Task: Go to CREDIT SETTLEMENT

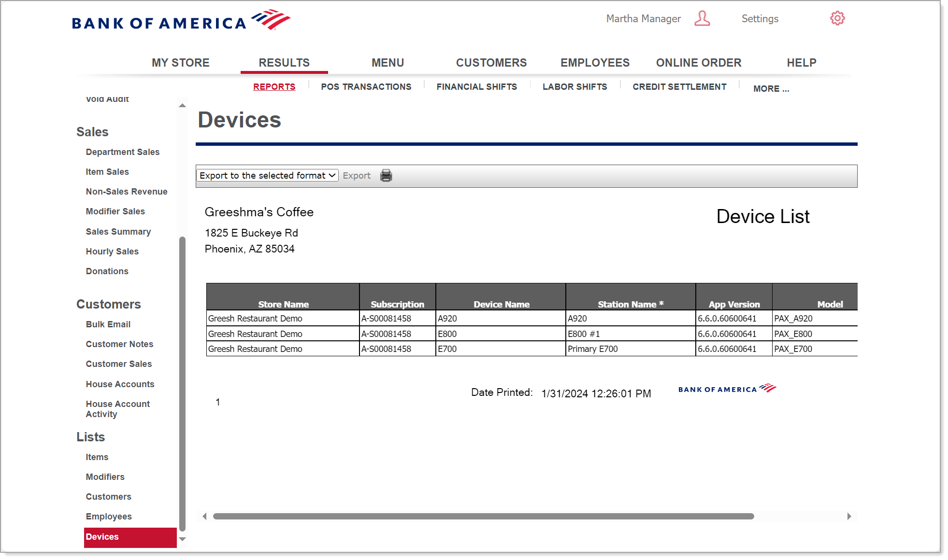Action: 679,86
